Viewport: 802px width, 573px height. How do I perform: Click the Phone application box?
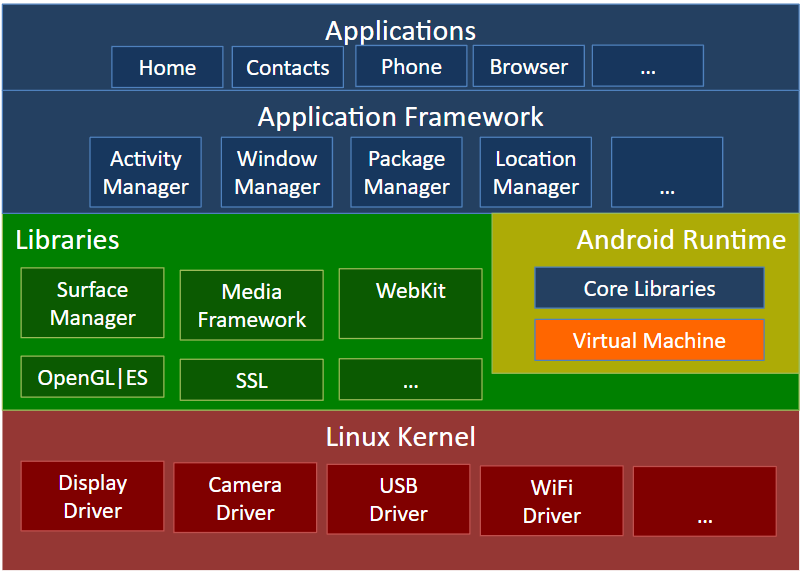(411, 66)
